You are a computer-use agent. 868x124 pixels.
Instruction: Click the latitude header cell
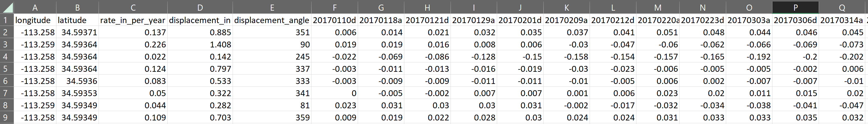[78, 20]
